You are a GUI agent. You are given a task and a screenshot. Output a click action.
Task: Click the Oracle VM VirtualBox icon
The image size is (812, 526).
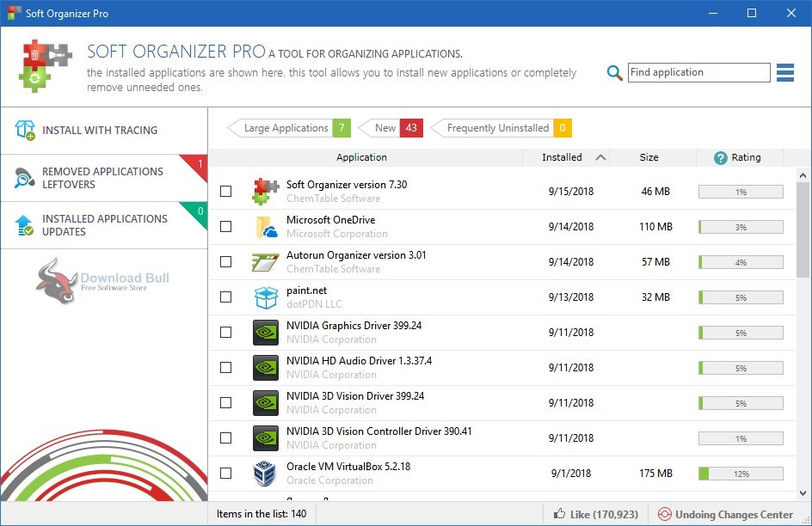(266, 473)
